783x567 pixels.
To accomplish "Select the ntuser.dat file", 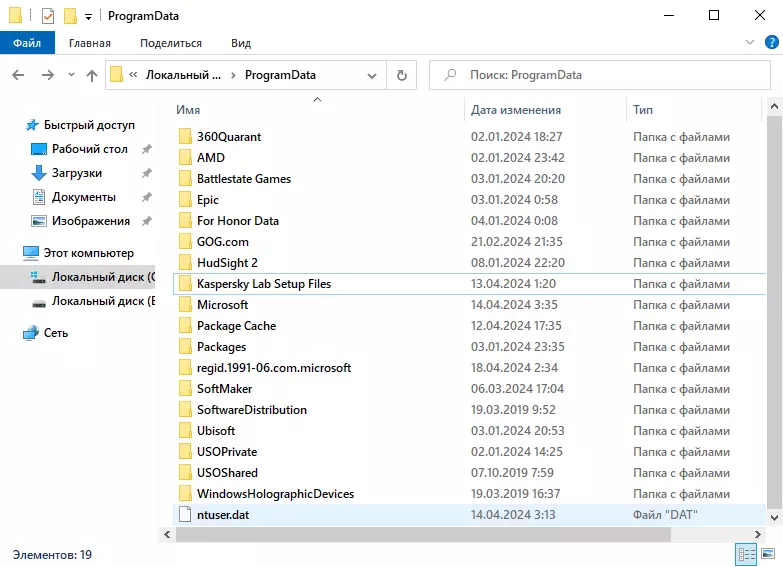I will click(x=224, y=514).
